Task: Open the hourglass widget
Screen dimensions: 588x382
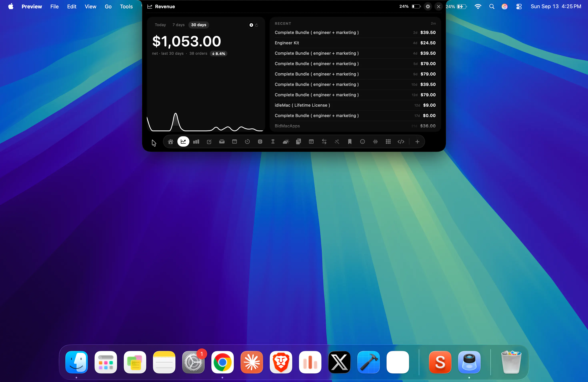Action: click(x=273, y=142)
